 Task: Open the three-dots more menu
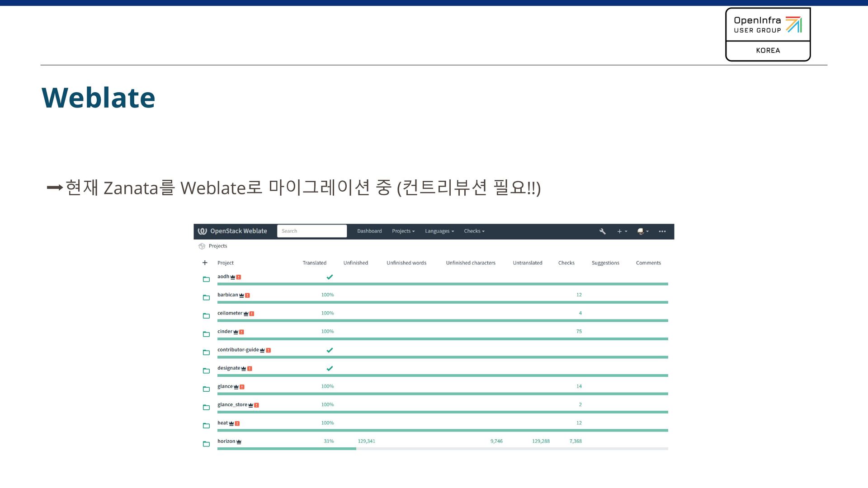662,231
